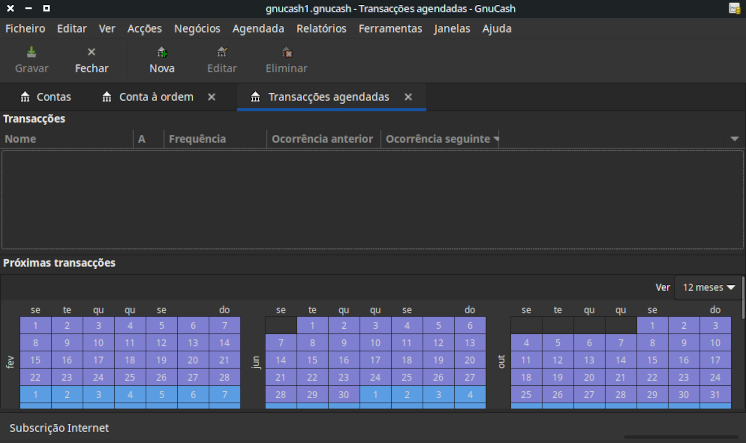This screenshot has width=746, height=443.
Task: Sort by the Frequência column header
Action: coord(197,139)
